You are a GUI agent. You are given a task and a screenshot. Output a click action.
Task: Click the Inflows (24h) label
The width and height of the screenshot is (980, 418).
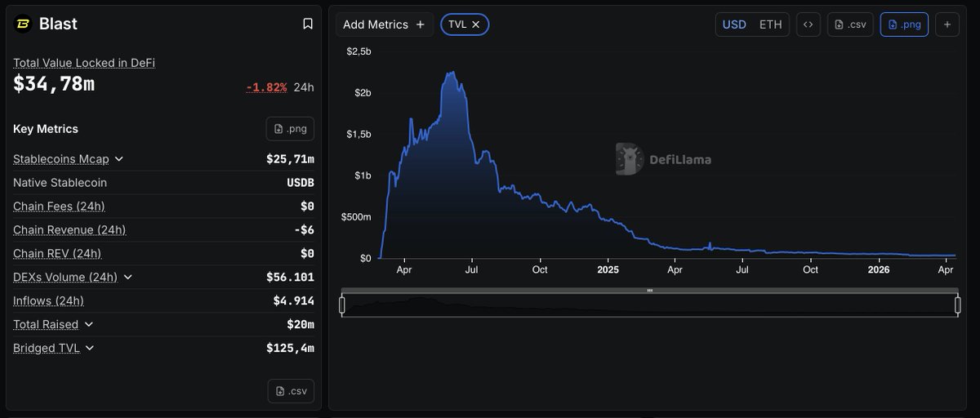(x=48, y=300)
